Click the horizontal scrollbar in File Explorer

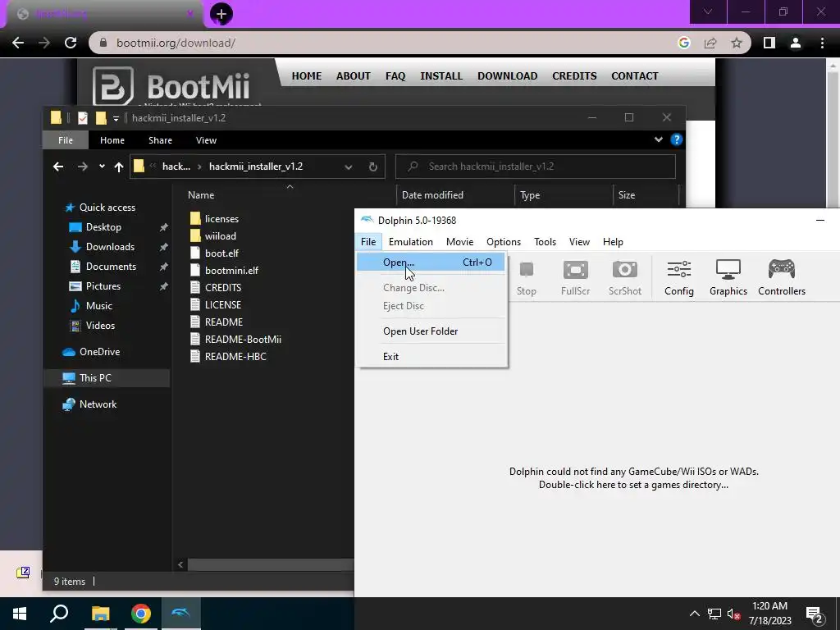click(271, 564)
